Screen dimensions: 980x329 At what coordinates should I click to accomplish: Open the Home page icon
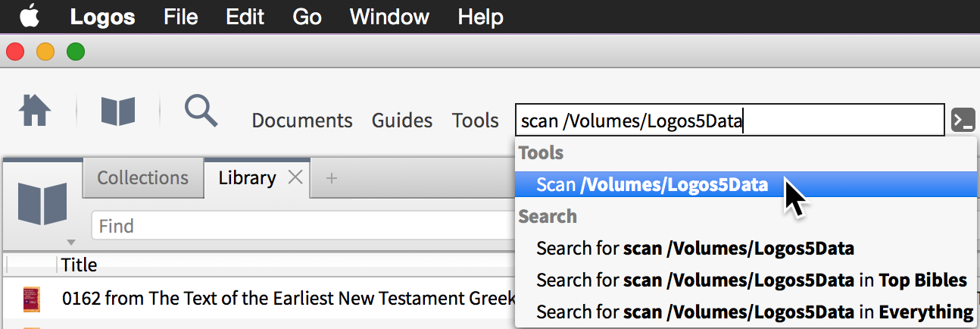tap(35, 112)
